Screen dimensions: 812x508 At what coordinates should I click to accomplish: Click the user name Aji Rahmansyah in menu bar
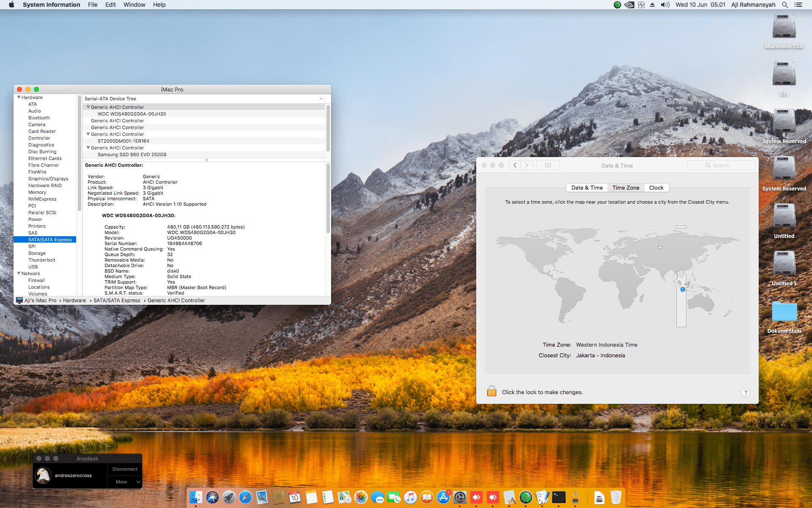pos(753,5)
